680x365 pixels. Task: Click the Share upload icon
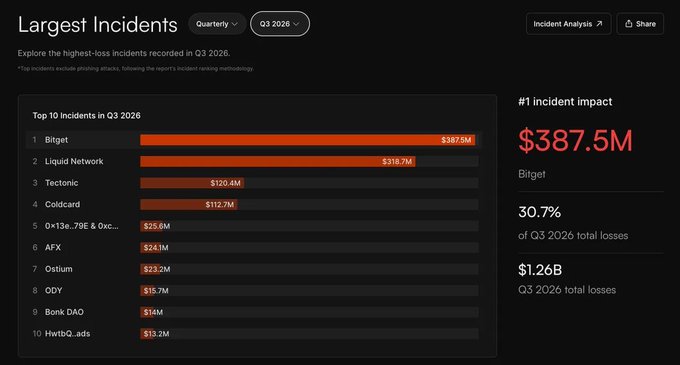[x=628, y=24]
